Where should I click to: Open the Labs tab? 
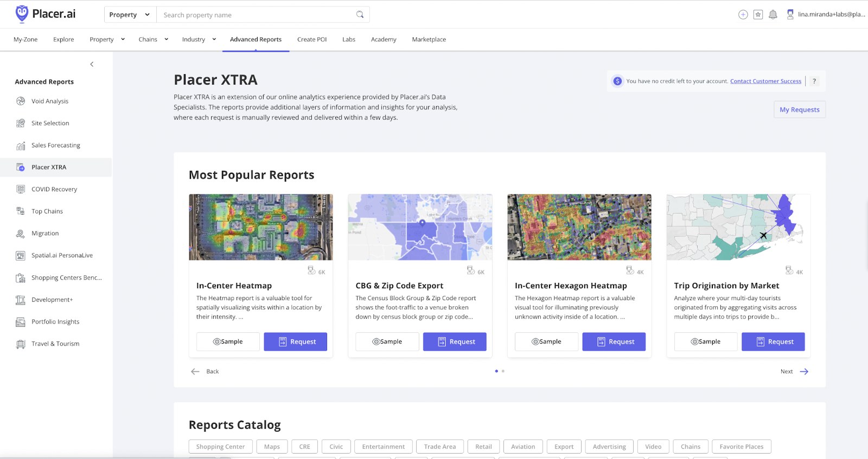(349, 40)
